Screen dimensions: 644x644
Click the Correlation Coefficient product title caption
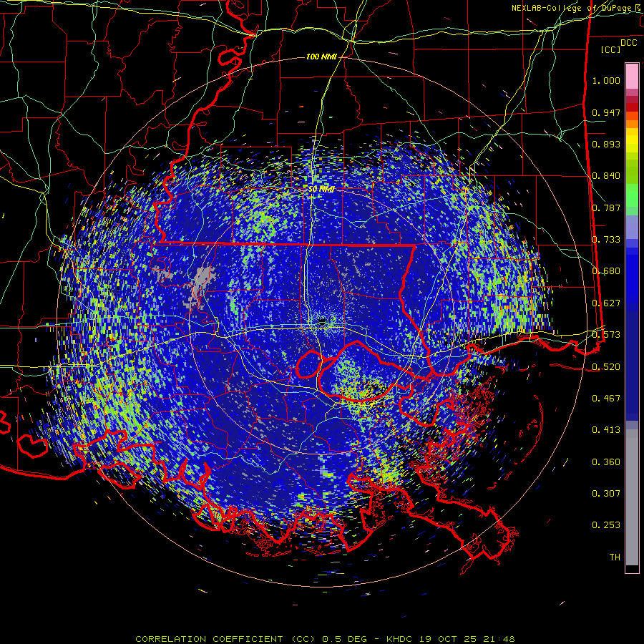pos(326,639)
